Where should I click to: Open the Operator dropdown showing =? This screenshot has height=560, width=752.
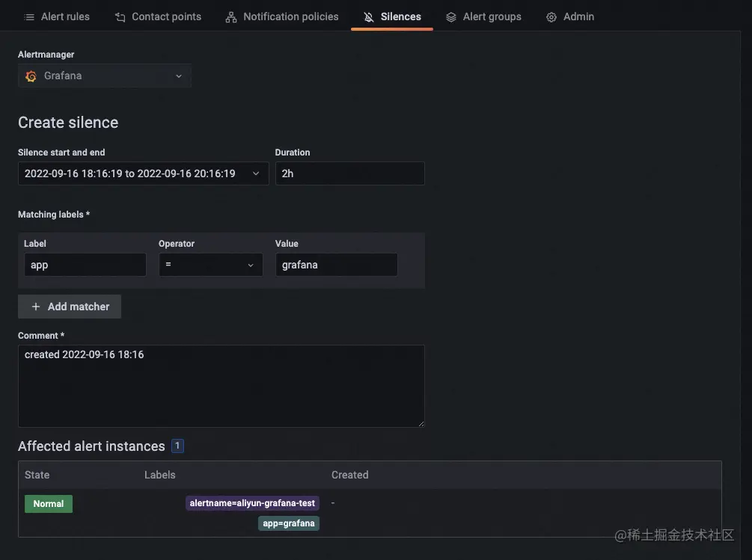pyautogui.click(x=210, y=265)
